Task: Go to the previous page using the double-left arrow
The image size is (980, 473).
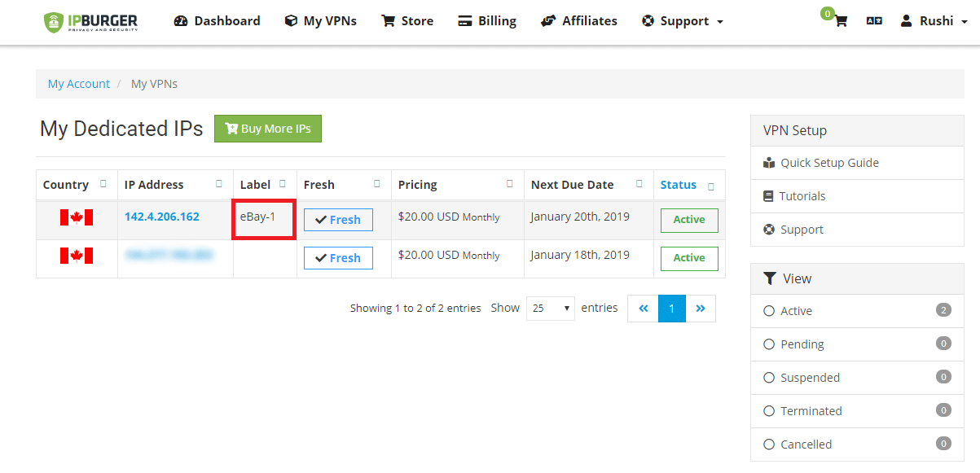Action: pos(643,309)
